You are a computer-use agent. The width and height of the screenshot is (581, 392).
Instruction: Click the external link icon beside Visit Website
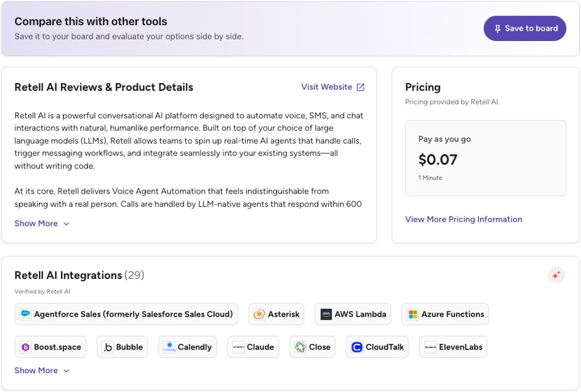pyautogui.click(x=360, y=87)
